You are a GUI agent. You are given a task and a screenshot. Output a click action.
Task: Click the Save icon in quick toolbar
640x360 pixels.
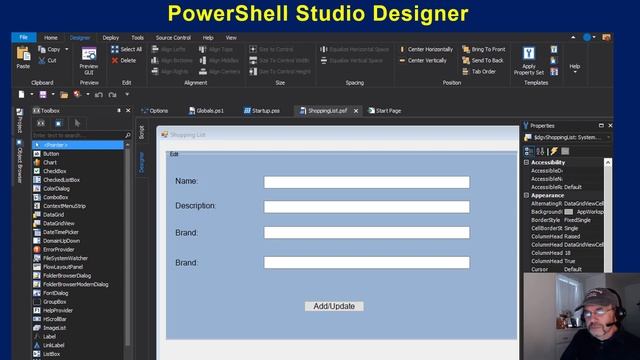(43, 95)
